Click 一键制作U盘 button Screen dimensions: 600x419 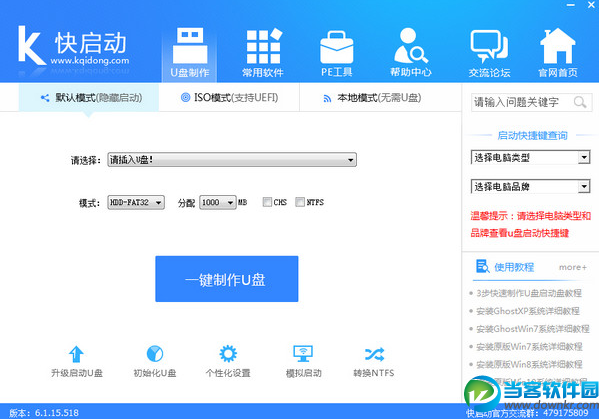[227, 279]
